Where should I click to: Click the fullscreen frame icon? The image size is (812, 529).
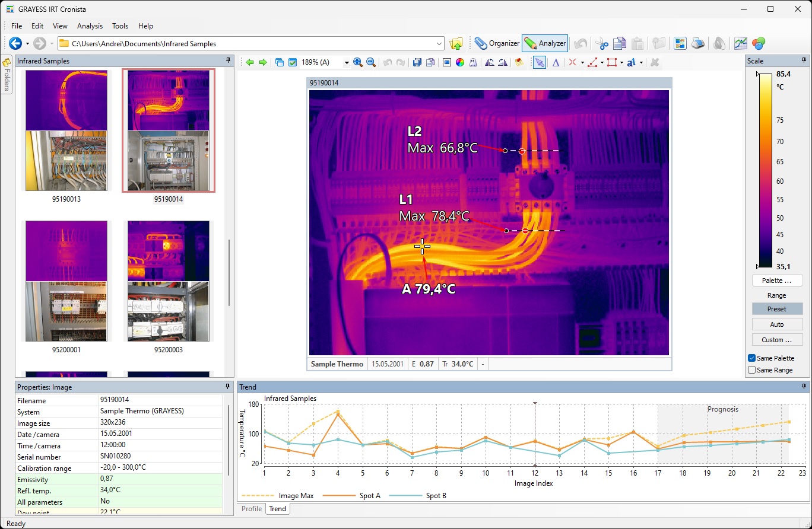click(x=447, y=62)
